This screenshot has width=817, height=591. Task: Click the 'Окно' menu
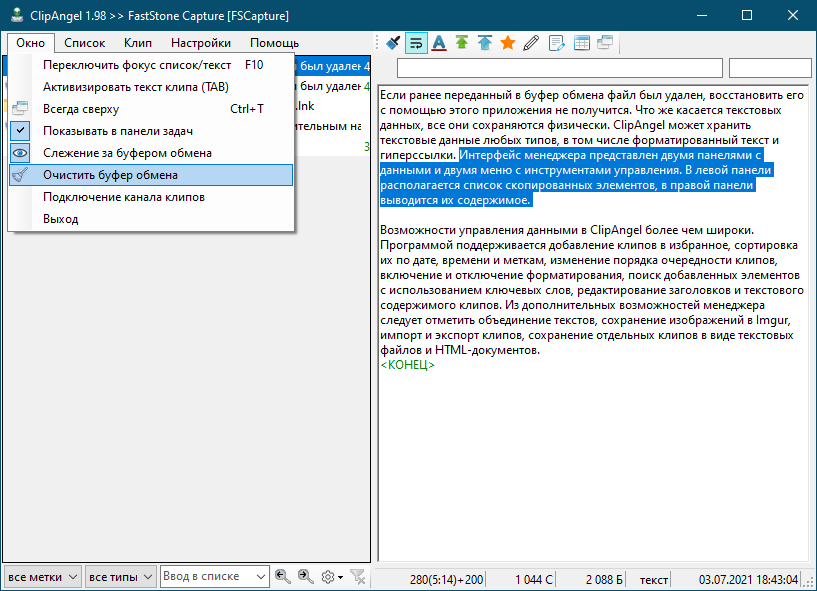click(31, 43)
